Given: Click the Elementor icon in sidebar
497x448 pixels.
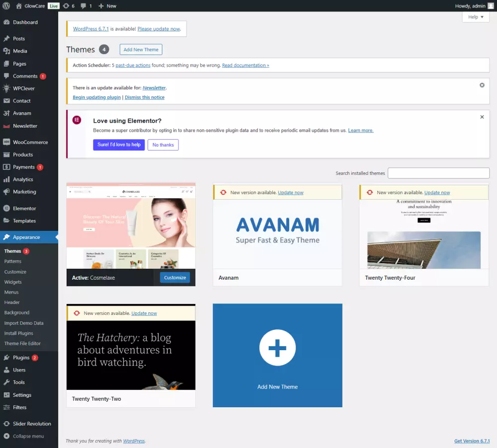Looking at the screenshot, I should coord(6,209).
